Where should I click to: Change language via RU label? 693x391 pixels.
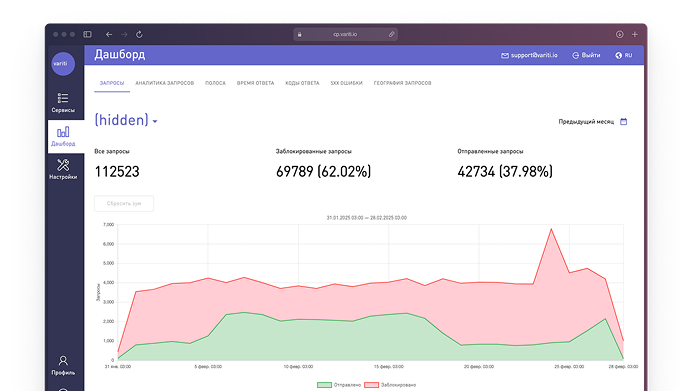628,56
